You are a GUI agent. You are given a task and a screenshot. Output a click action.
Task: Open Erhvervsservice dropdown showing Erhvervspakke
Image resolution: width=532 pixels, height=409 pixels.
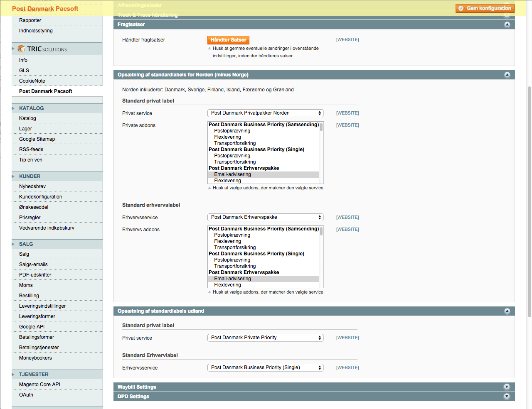tap(265, 218)
